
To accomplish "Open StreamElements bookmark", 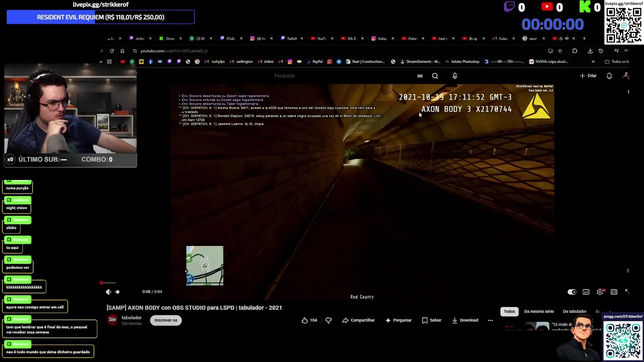I will click(420, 62).
